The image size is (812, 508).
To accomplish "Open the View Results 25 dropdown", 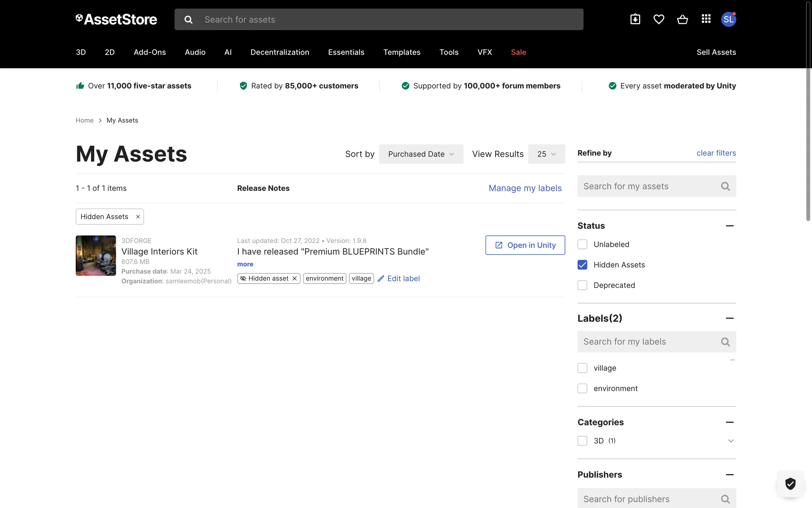I will click(x=546, y=154).
